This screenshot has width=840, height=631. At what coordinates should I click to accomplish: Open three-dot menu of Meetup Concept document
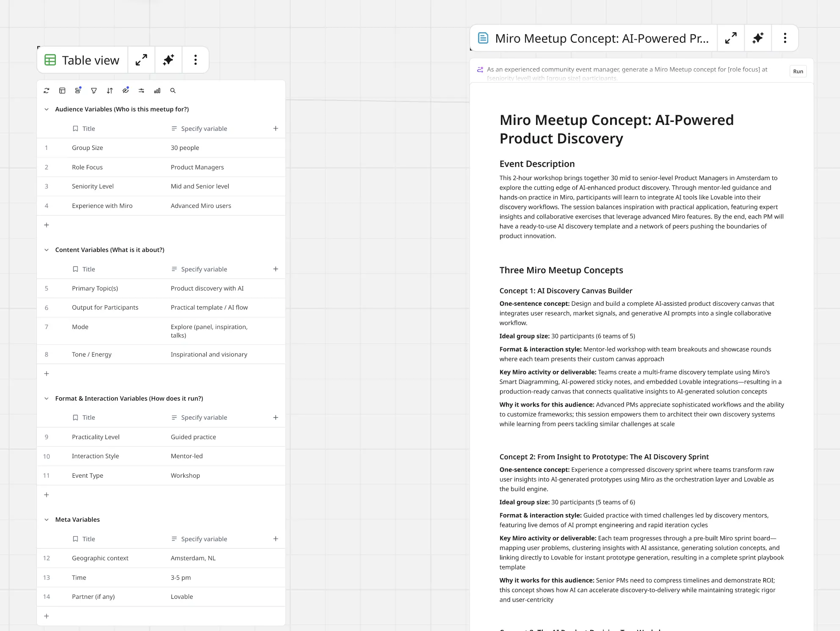(x=785, y=38)
